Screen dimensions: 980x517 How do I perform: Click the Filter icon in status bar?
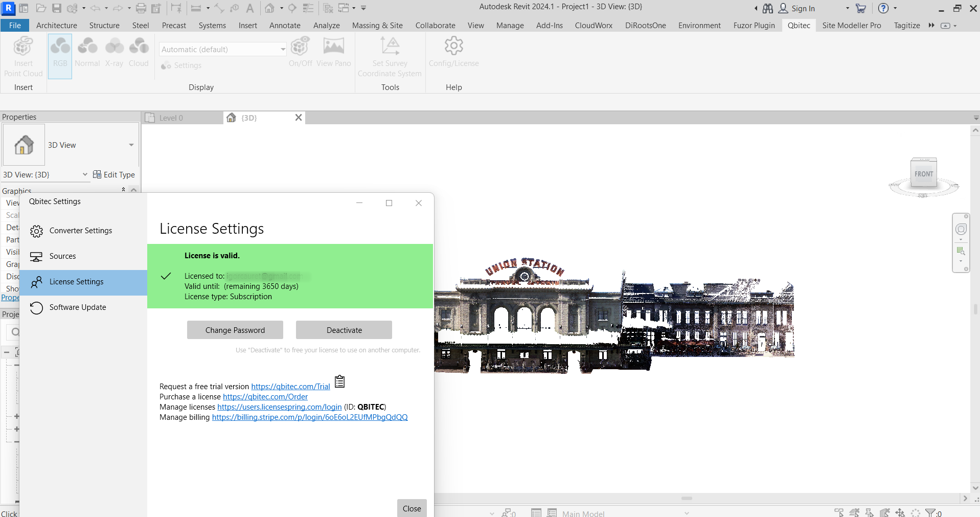[930, 513]
